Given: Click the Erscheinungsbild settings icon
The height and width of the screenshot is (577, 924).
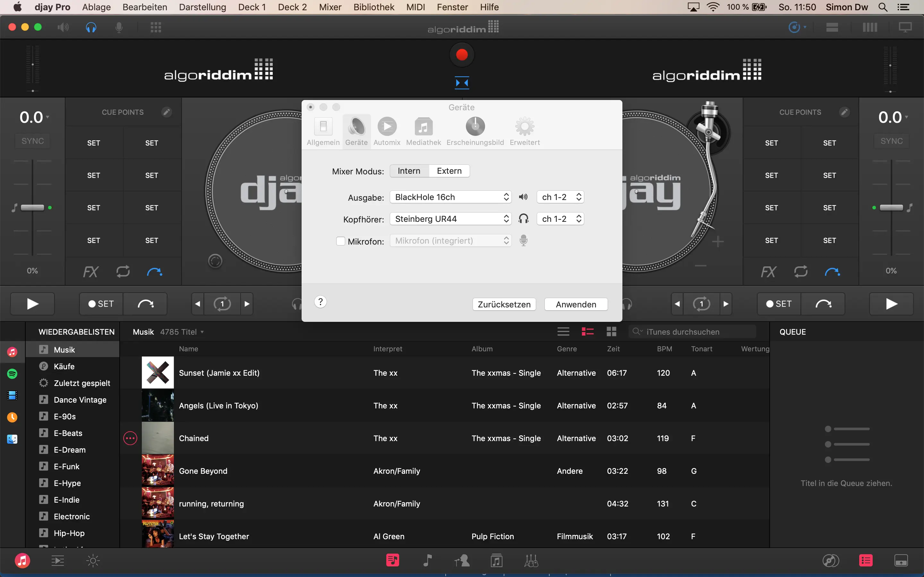Looking at the screenshot, I should pyautogui.click(x=475, y=127).
